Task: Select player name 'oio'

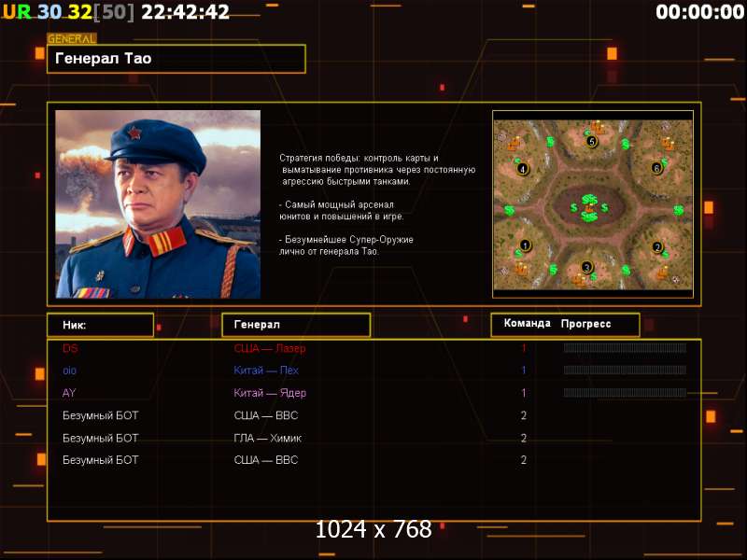Action: click(69, 371)
